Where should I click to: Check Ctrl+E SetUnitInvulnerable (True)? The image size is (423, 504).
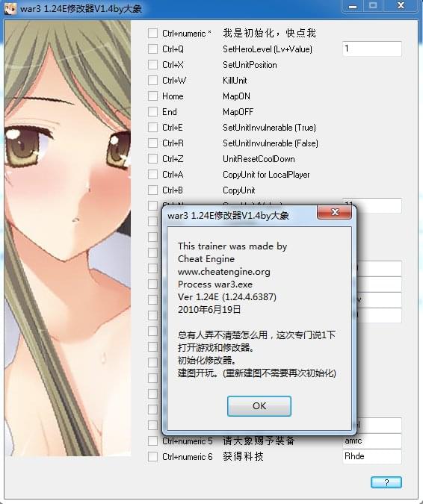click(152, 127)
